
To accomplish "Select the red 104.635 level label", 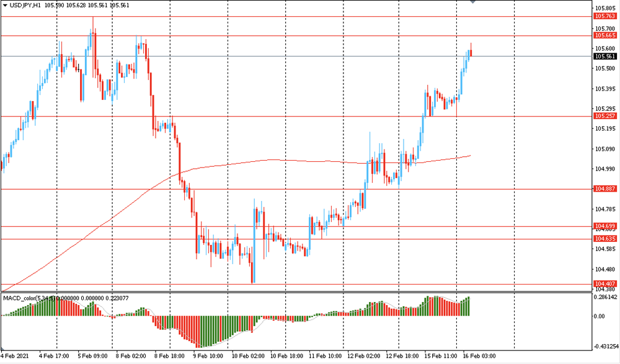I will [x=605, y=239].
